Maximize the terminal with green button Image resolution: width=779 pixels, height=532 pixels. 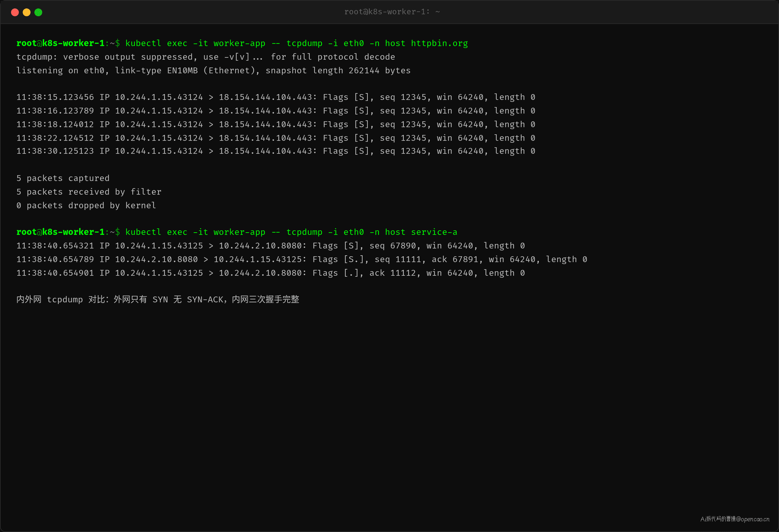click(x=38, y=12)
